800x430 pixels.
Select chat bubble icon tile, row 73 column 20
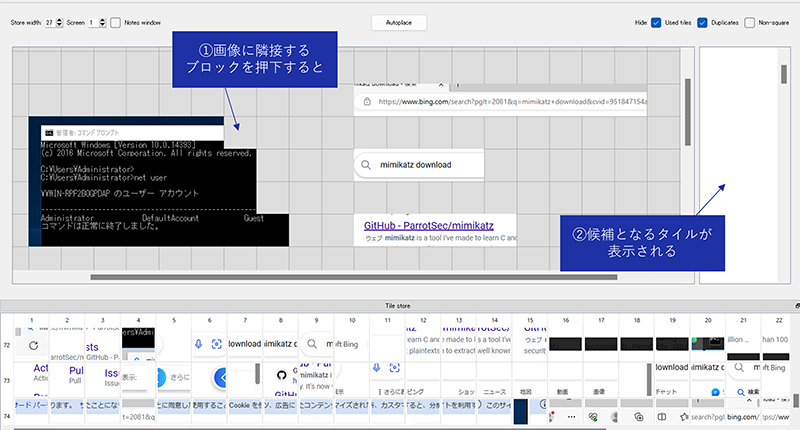pyautogui.click(x=708, y=380)
